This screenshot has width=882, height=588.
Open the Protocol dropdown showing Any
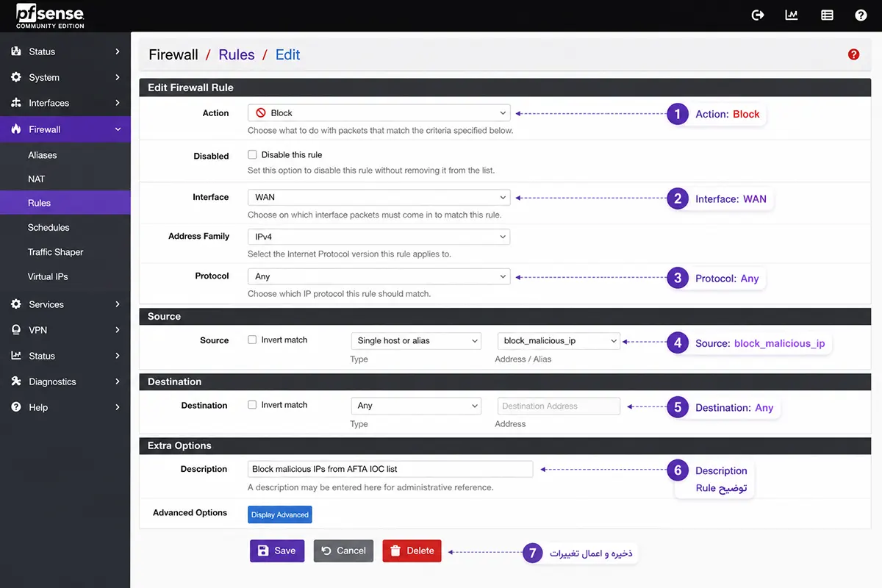click(379, 276)
